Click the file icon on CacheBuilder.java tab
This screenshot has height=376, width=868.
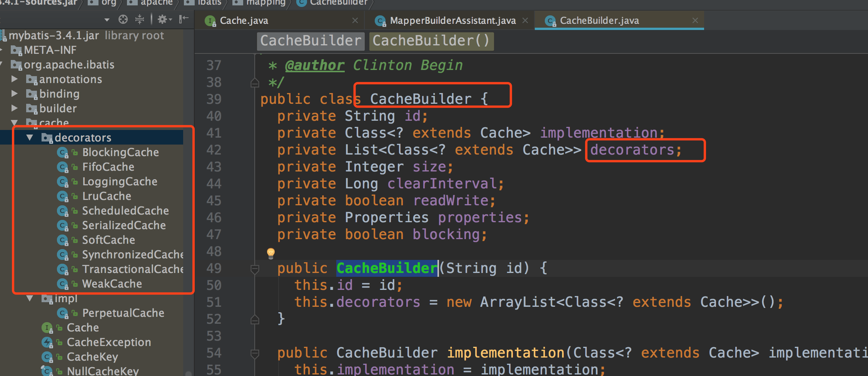(551, 21)
